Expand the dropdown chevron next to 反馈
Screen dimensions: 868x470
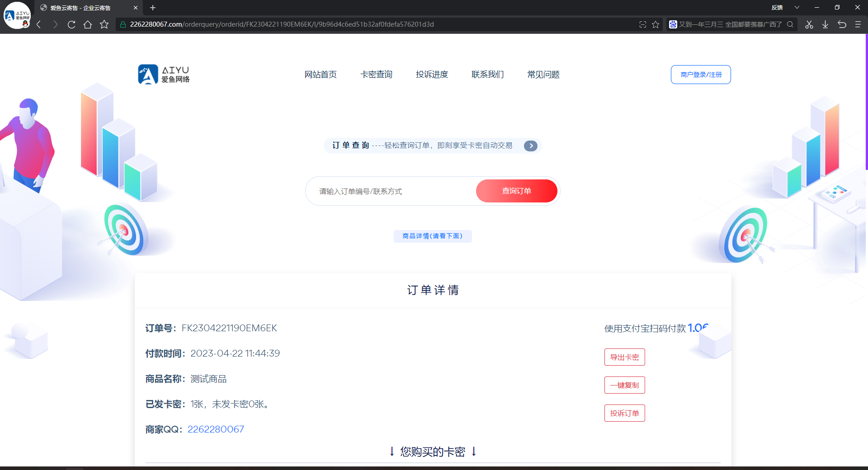point(797,8)
